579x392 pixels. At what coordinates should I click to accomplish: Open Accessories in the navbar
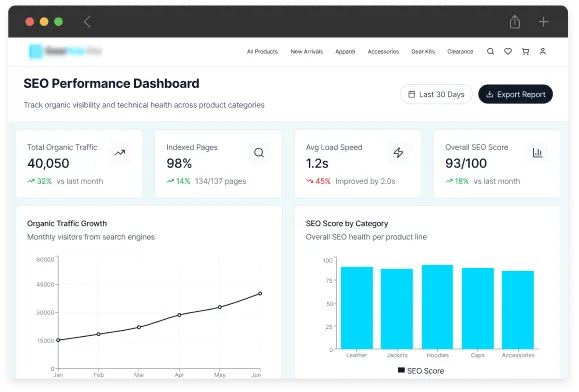click(383, 52)
